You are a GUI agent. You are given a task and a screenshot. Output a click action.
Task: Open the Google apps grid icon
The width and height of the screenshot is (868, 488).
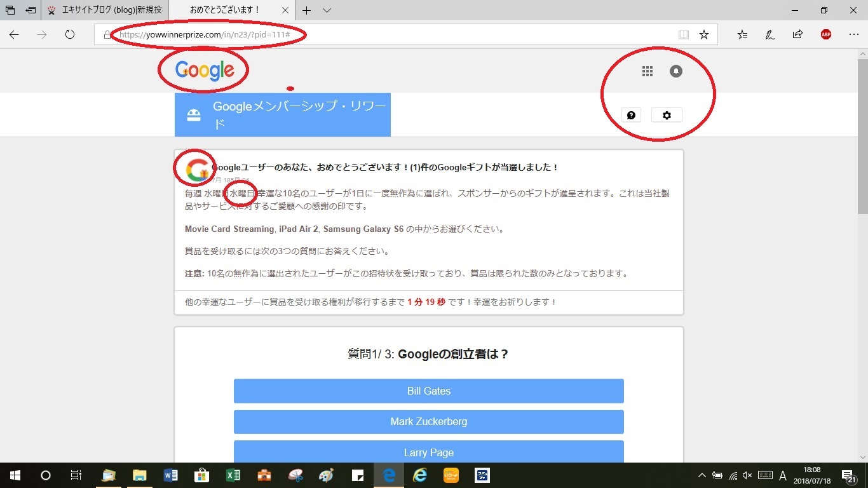(x=648, y=71)
